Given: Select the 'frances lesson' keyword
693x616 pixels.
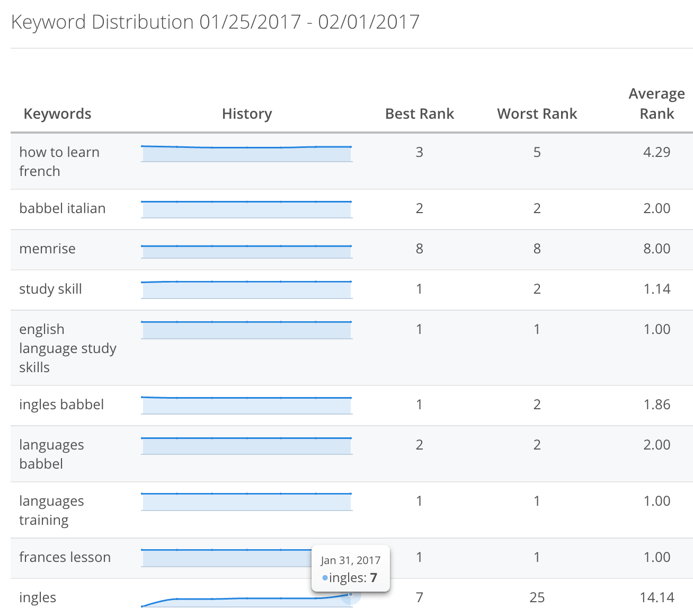Looking at the screenshot, I should (x=65, y=557).
